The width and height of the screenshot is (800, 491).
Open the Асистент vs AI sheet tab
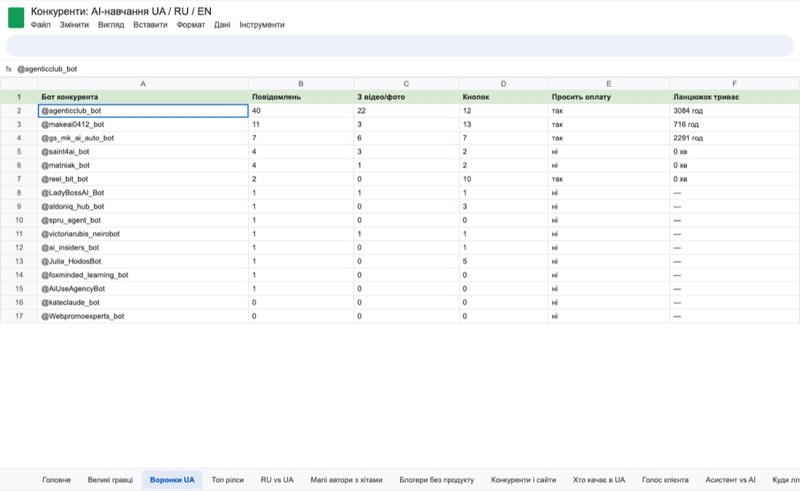click(x=730, y=480)
